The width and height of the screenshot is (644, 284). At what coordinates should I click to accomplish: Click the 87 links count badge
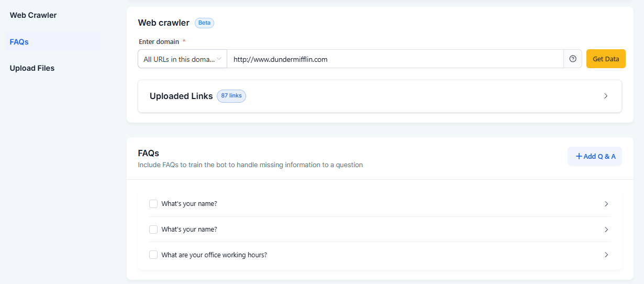click(231, 96)
